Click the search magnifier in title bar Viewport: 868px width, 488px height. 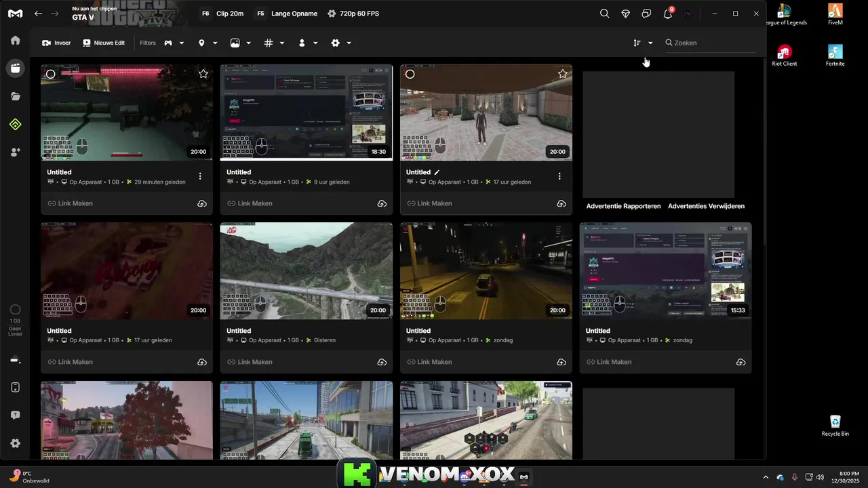(x=604, y=14)
